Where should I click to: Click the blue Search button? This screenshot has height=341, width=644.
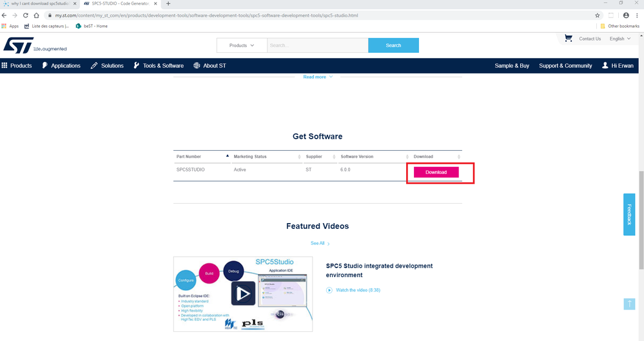(393, 45)
